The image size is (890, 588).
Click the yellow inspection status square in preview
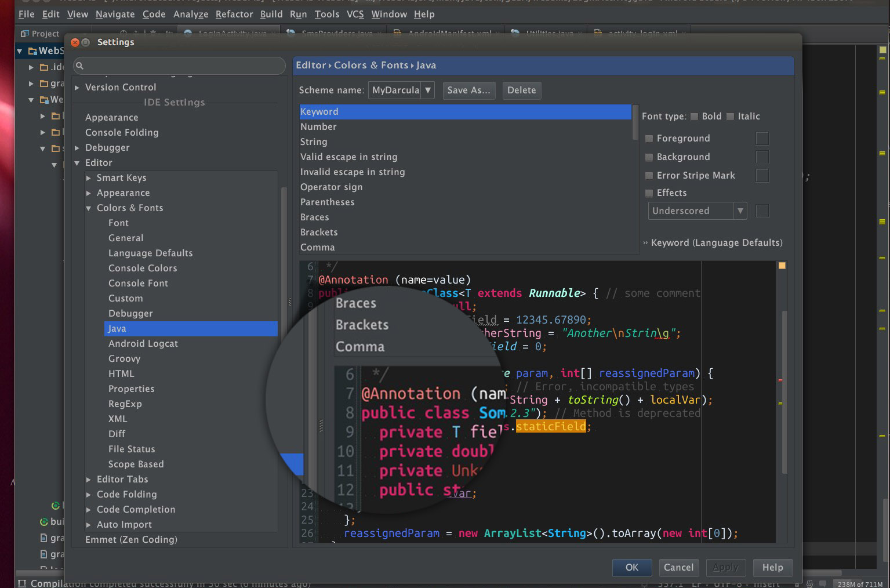(782, 266)
